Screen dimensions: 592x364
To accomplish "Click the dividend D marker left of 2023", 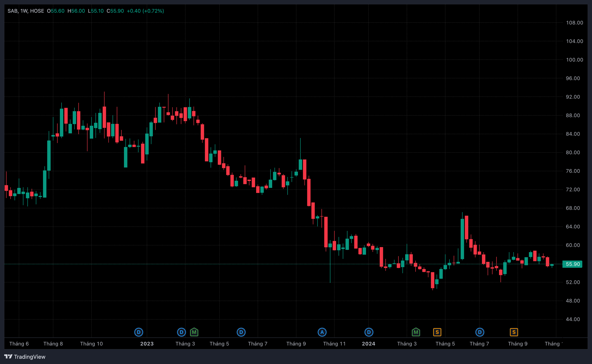I will pos(139,332).
